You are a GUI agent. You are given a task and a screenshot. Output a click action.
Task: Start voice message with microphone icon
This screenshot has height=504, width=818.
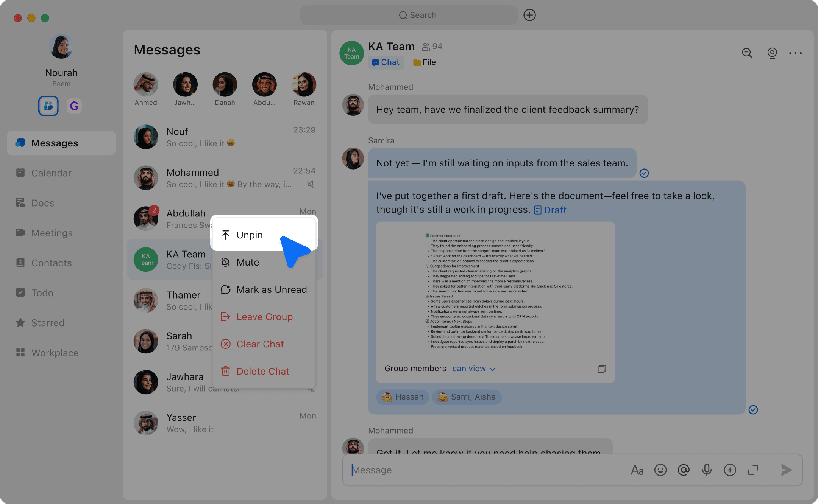(707, 470)
